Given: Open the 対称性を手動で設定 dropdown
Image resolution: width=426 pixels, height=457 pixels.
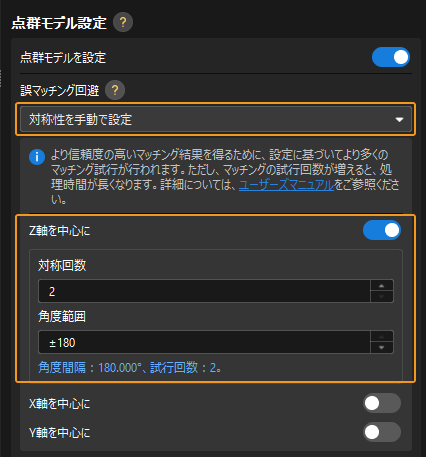Looking at the screenshot, I should coord(216,119).
